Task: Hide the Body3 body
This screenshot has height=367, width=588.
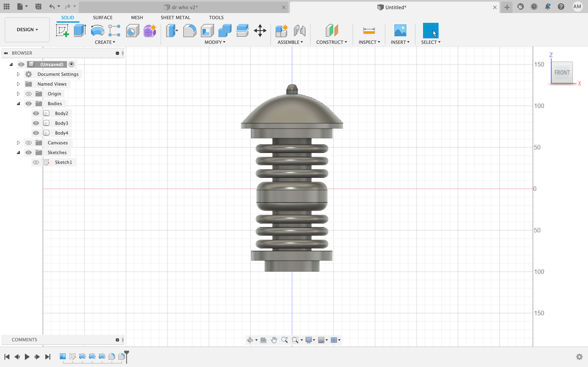Action: pos(36,123)
